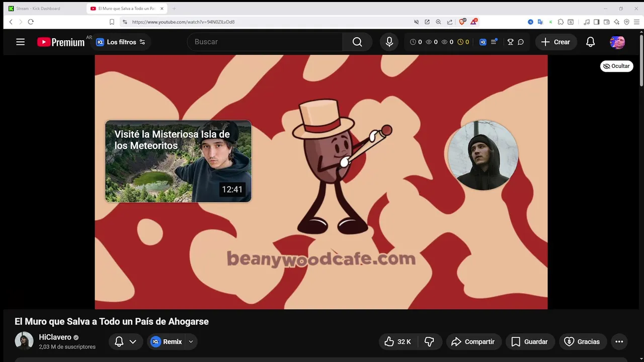
Task: Click the Crear button
Action: click(555, 42)
